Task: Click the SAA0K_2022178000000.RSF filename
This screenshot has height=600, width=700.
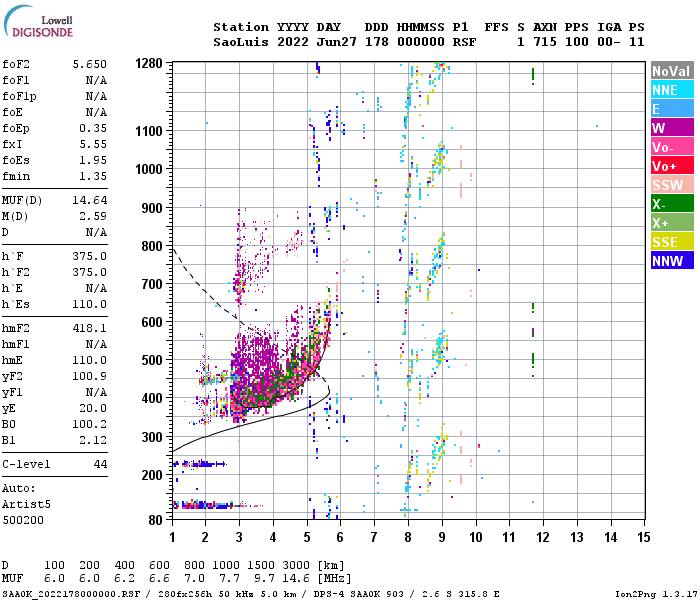Action: point(71,594)
